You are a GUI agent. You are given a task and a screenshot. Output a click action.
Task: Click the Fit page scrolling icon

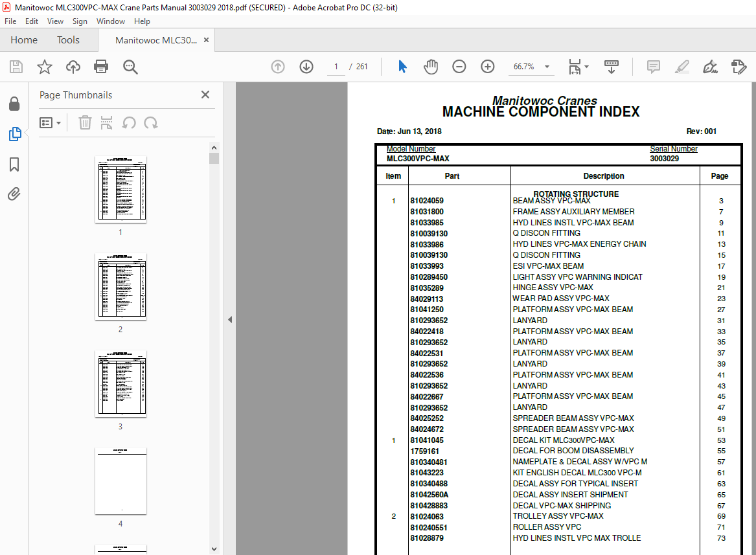(x=575, y=67)
